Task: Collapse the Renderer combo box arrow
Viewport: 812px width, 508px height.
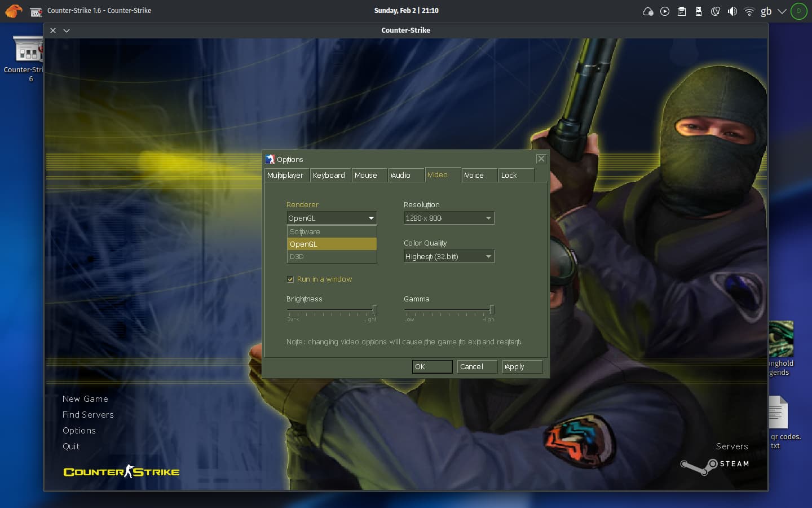Action: pyautogui.click(x=371, y=218)
